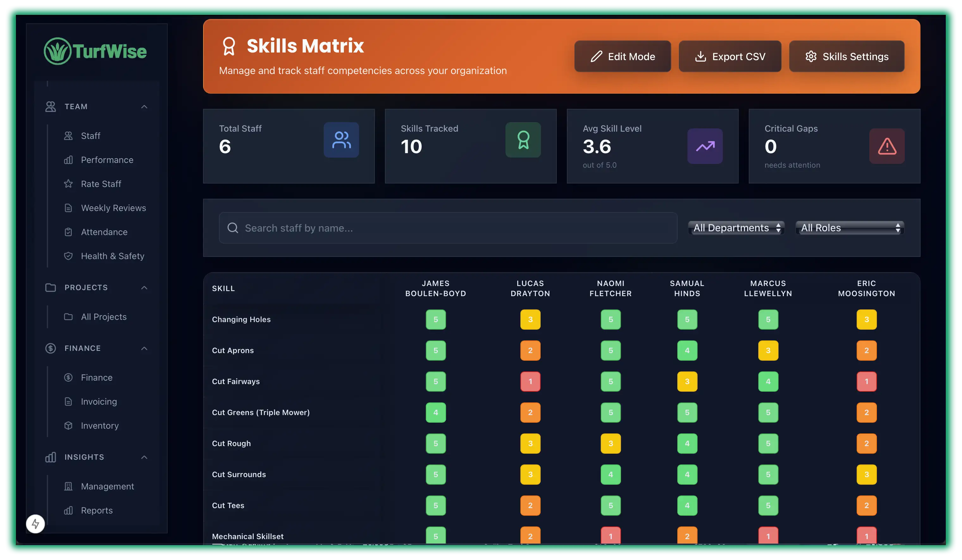Select Weekly Reviews in the sidebar

(113, 208)
